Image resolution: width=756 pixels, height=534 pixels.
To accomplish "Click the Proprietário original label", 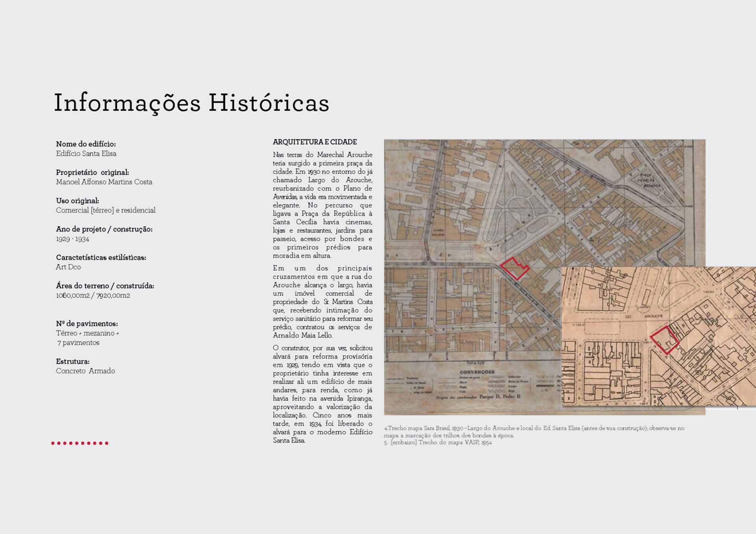I will coord(93,172).
